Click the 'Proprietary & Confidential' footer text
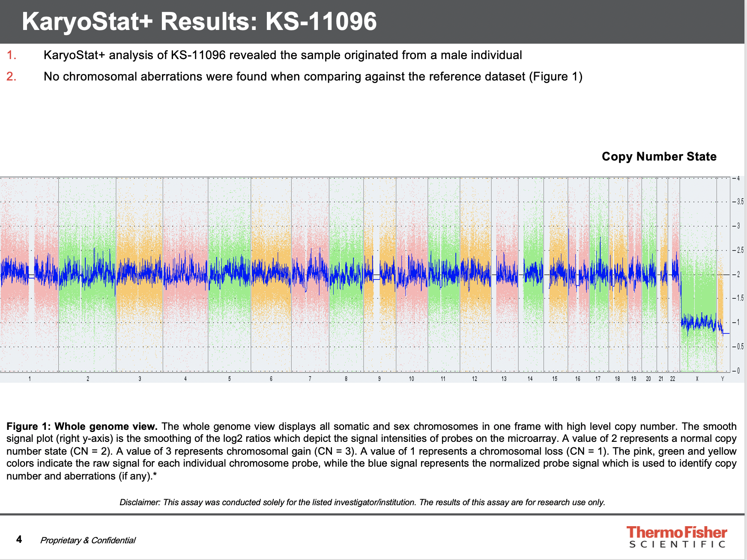Screen dimensions: 747x560 88,540
